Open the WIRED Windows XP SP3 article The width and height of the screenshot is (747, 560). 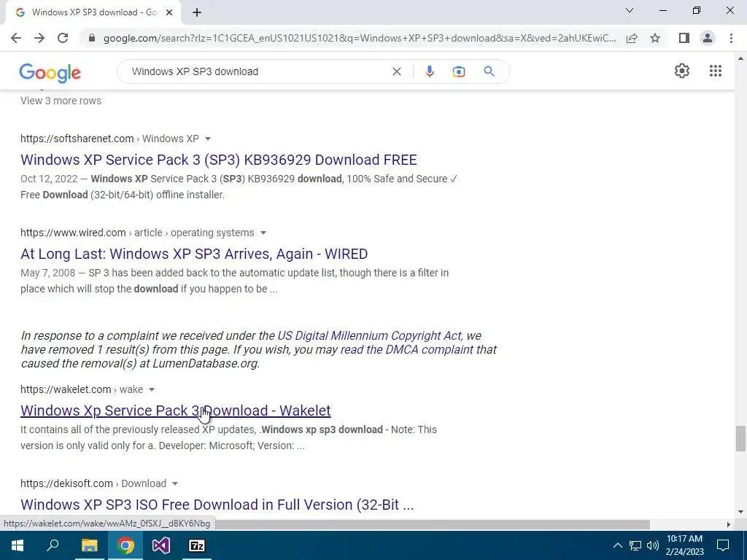[x=194, y=254]
